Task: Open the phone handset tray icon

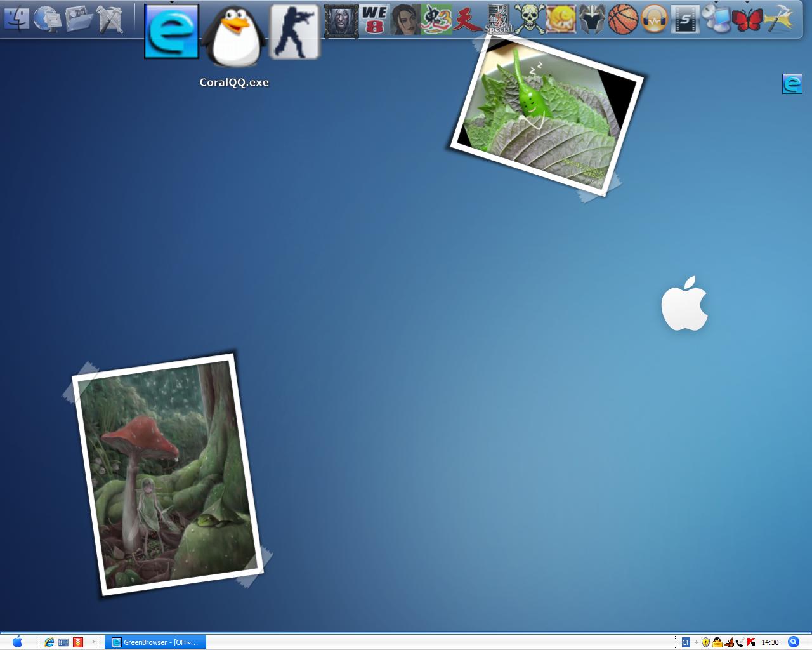Action: (739, 642)
